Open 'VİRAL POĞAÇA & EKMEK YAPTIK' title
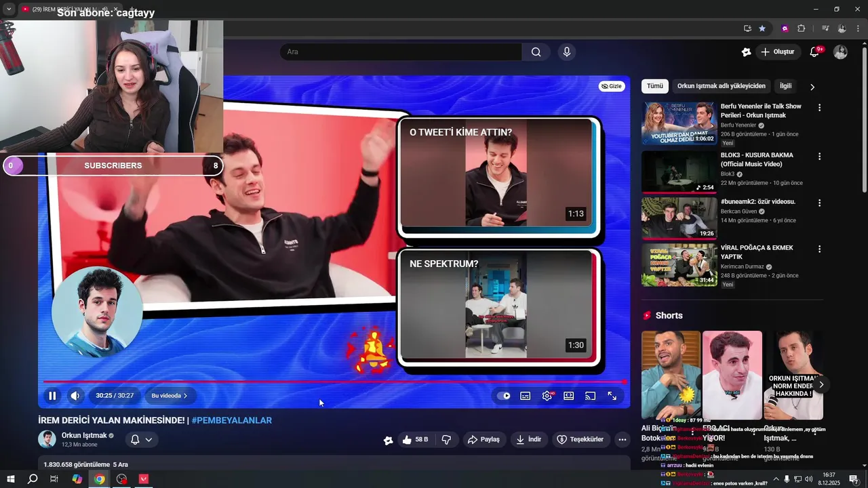Image resolution: width=868 pixels, height=488 pixels. pyautogui.click(x=756, y=252)
